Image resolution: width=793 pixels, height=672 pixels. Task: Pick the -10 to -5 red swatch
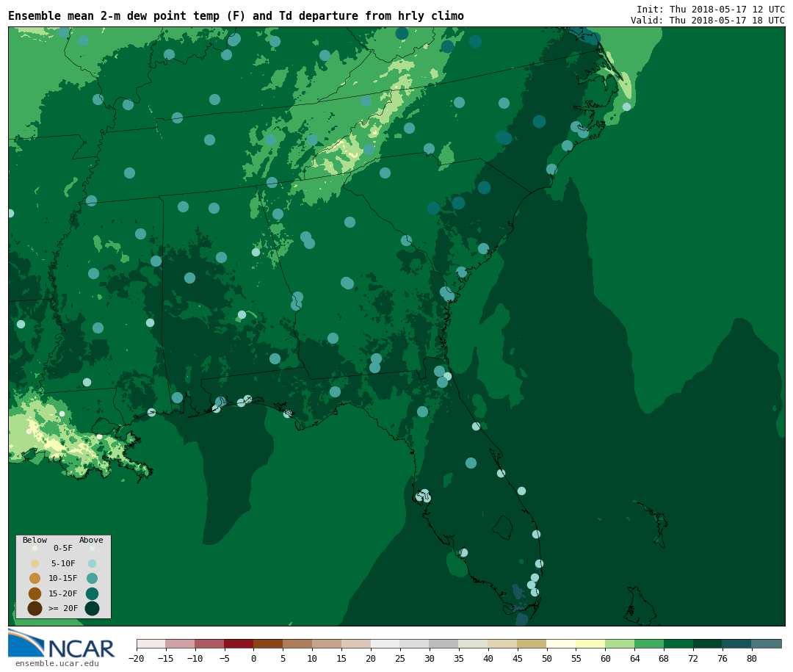210,643
